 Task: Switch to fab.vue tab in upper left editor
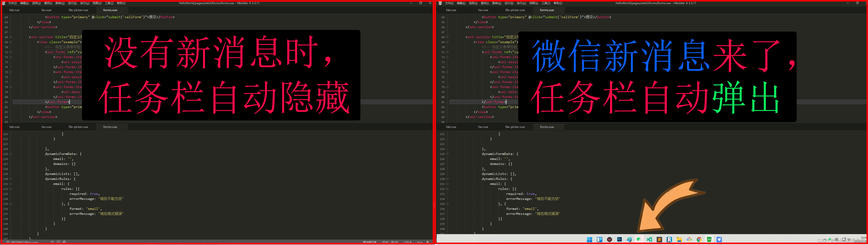14,10
